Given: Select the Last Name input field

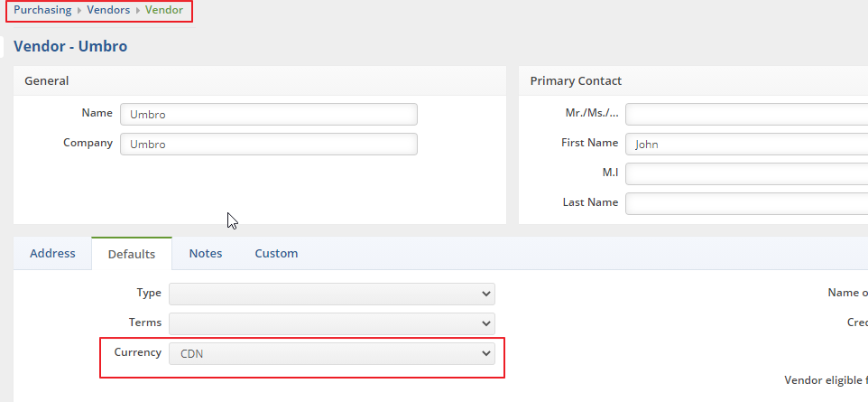Looking at the screenshot, I should 745,202.
